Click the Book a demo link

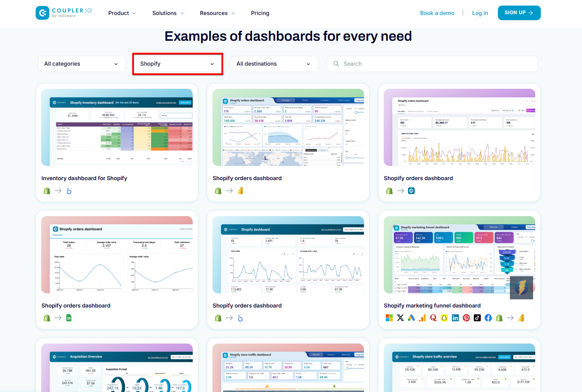click(437, 13)
